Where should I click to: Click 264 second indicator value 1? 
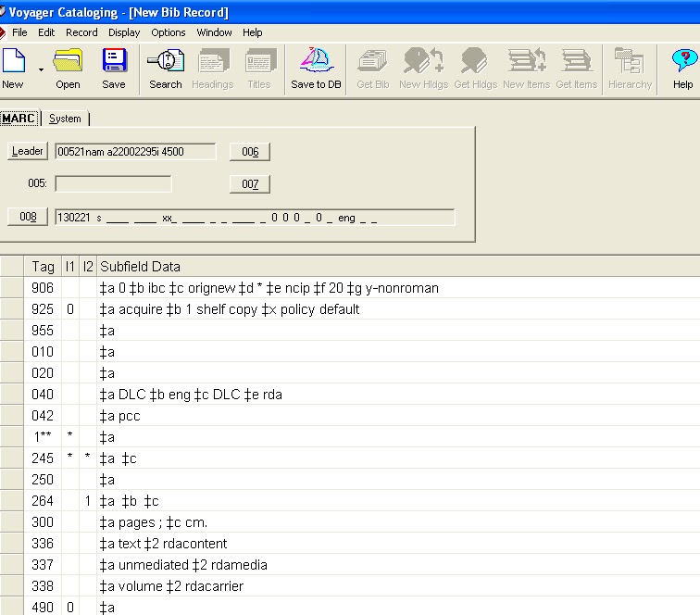coord(88,501)
